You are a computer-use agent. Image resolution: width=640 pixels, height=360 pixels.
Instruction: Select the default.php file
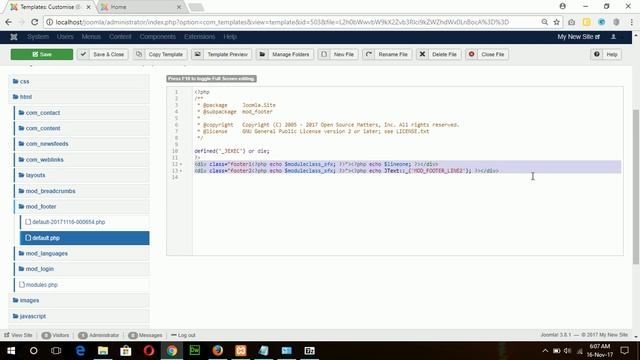[84, 238]
